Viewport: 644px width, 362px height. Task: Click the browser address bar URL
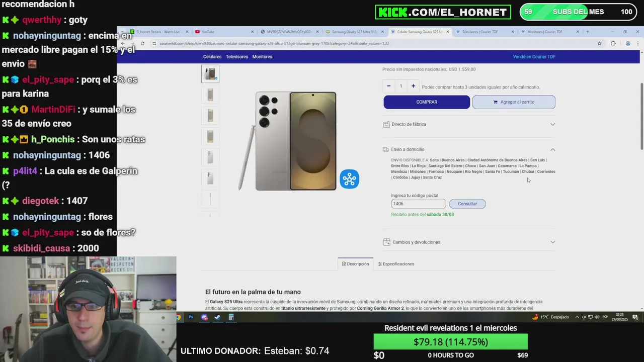274,43
